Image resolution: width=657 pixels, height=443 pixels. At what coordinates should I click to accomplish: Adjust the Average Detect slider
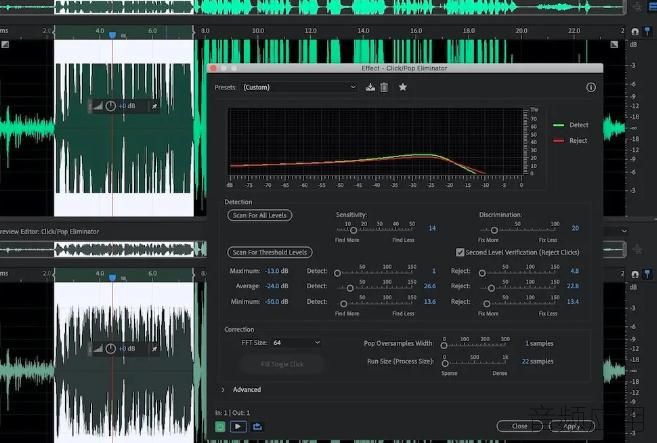click(x=350, y=288)
